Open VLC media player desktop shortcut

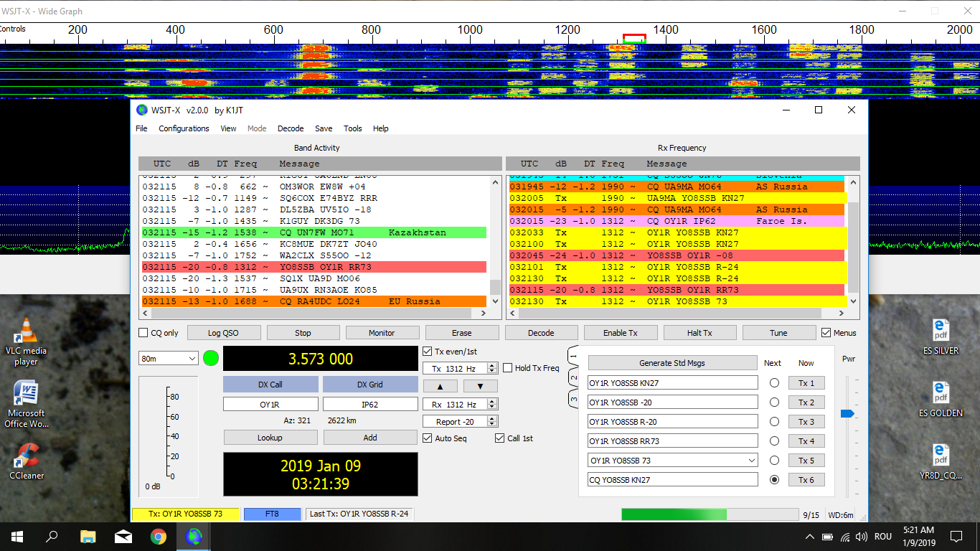[27, 341]
